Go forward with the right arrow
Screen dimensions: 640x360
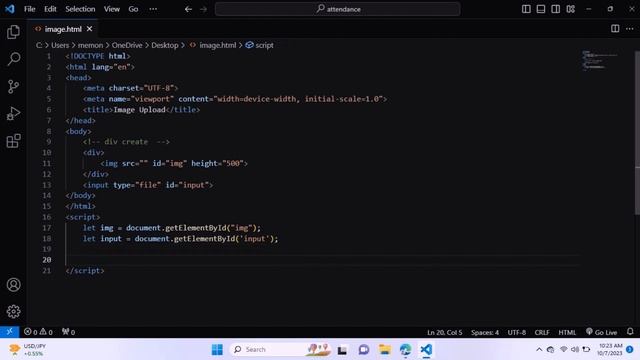point(203,9)
